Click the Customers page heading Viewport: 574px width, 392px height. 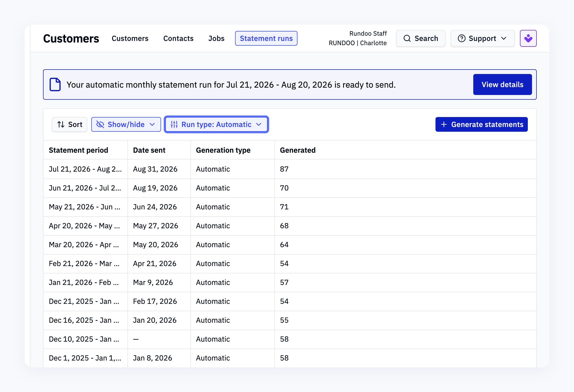(x=71, y=39)
